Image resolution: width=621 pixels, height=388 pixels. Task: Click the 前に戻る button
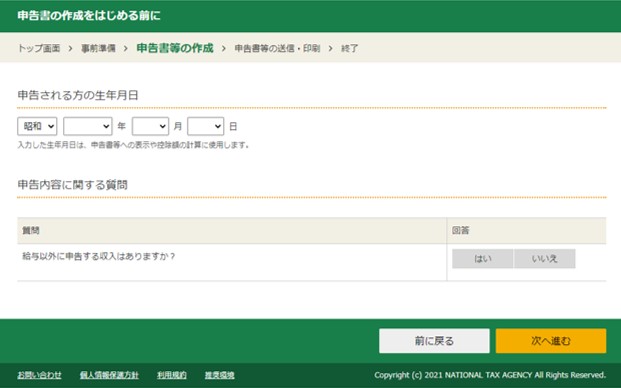pos(434,341)
